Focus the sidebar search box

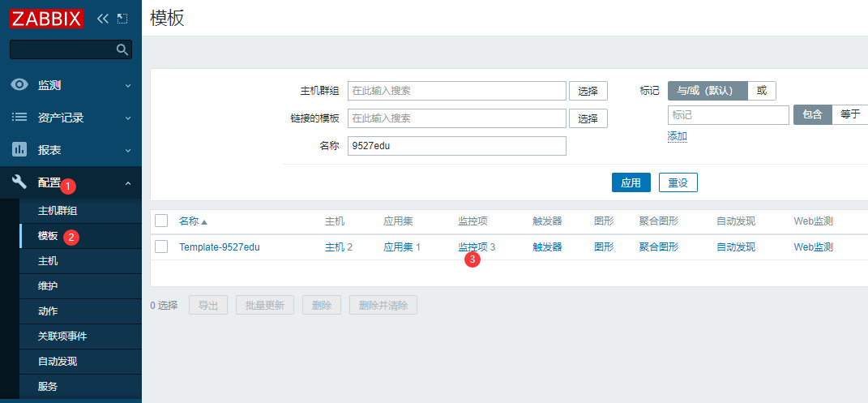click(x=71, y=49)
